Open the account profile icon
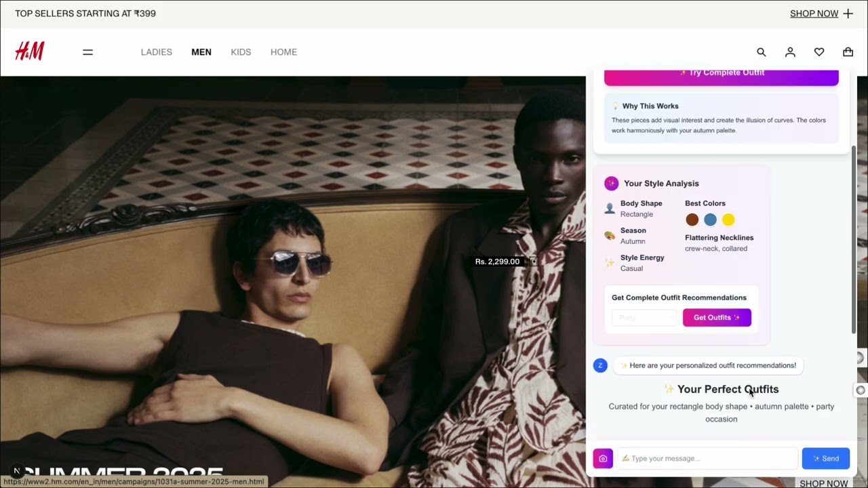868x488 pixels. click(790, 52)
